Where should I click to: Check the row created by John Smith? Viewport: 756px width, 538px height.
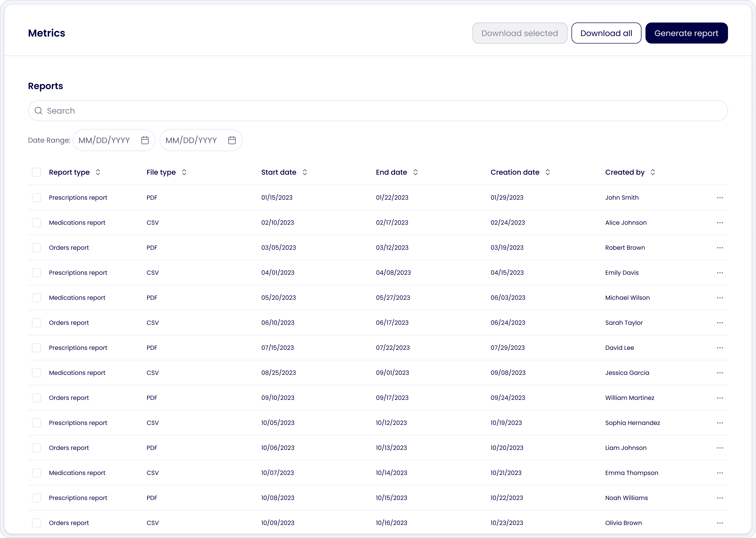(x=36, y=198)
